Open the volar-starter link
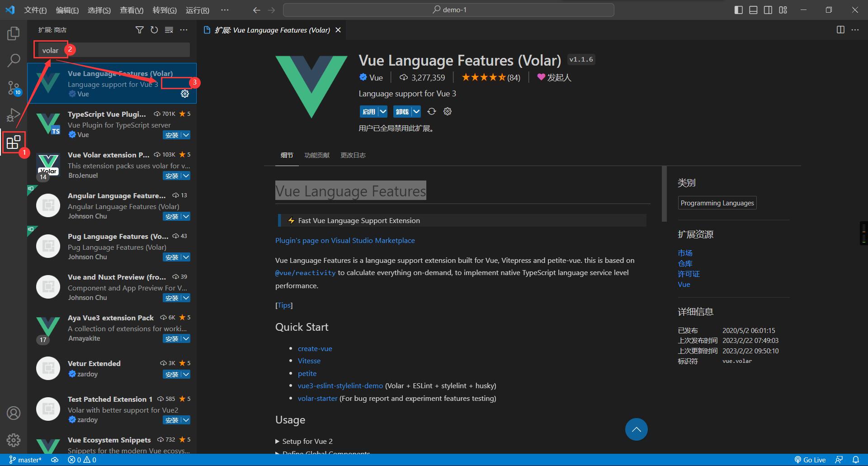 click(x=317, y=398)
